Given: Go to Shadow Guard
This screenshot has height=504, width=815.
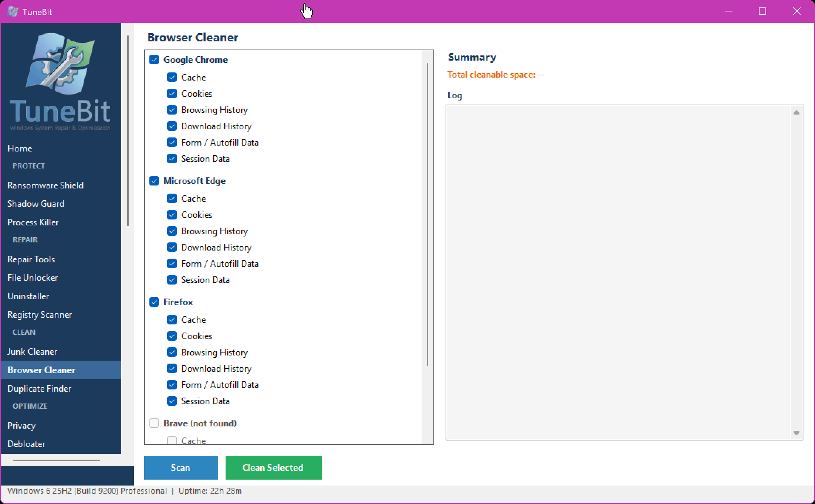Looking at the screenshot, I should coord(61,204).
